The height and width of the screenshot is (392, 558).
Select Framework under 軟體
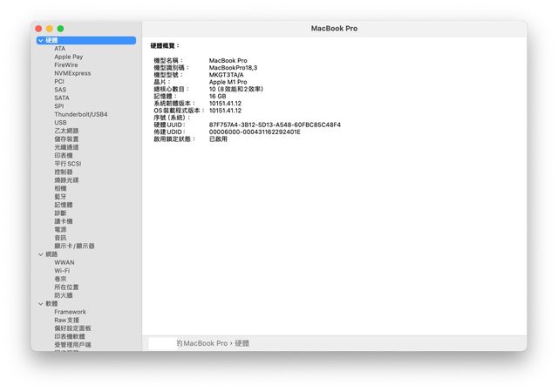70,312
